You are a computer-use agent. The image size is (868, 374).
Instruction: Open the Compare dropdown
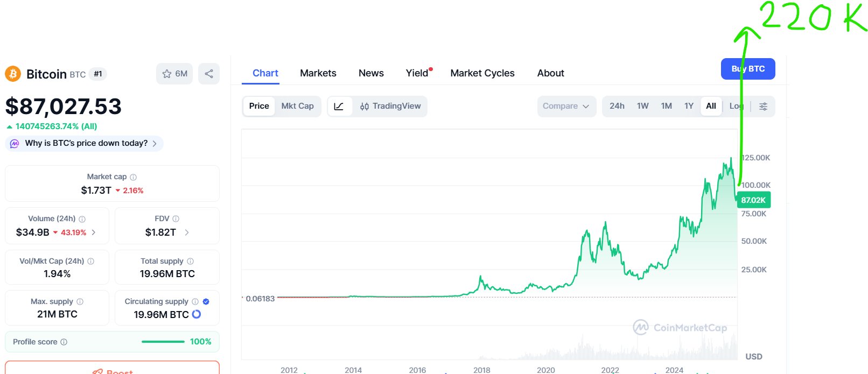(x=566, y=106)
